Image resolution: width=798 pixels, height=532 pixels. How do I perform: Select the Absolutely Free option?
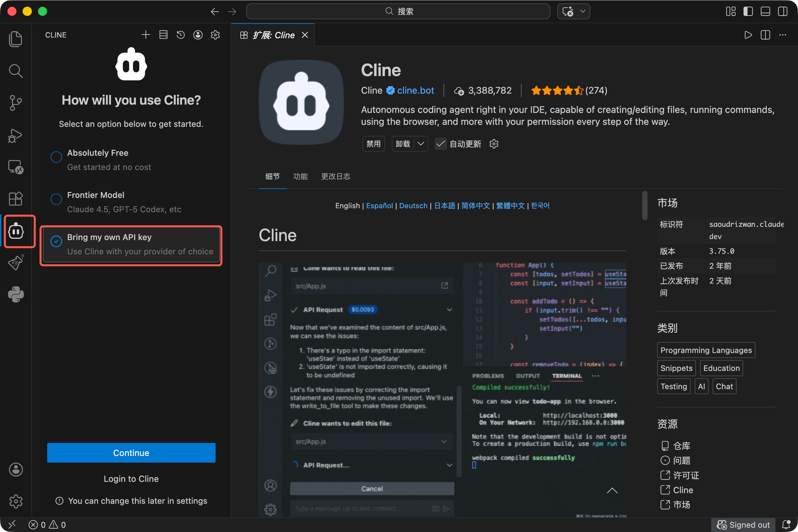(56, 157)
